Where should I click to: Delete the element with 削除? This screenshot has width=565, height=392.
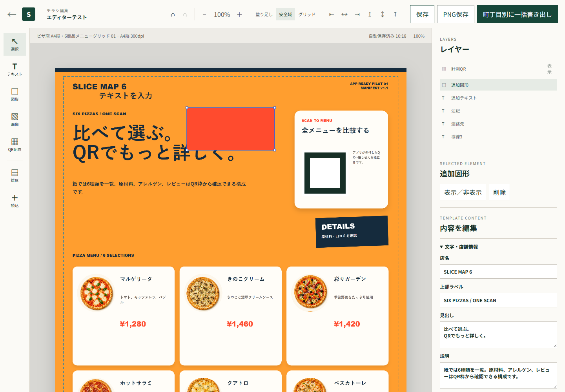(x=499, y=192)
